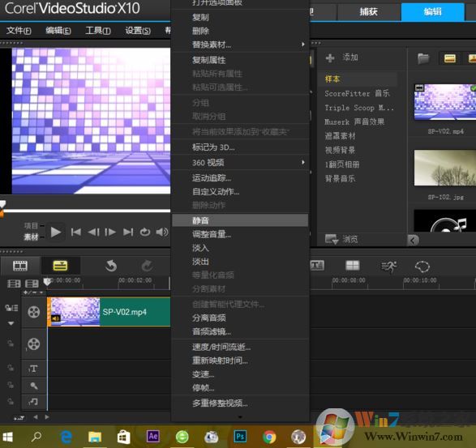Select ScoreFitter 音乐 library folder
The image size is (476, 448).
[357, 93]
